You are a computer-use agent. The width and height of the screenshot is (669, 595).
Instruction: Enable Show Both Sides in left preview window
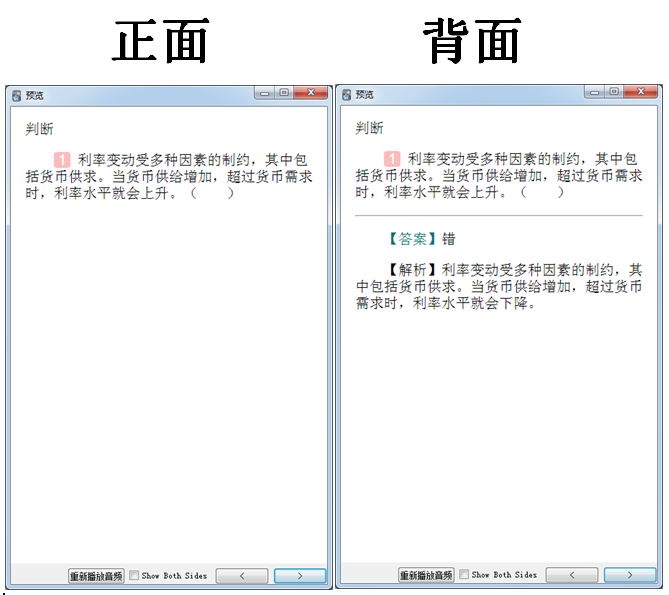pyautogui.click(x=134, y=575)
